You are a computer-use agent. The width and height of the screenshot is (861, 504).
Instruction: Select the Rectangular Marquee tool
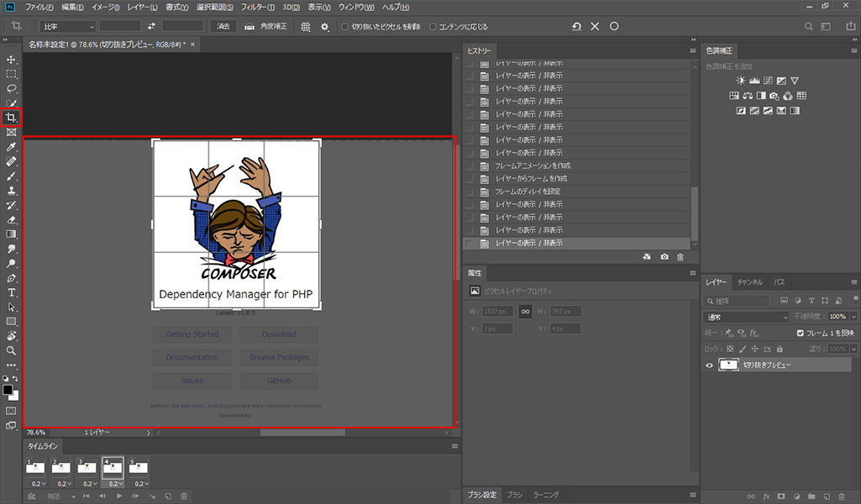(11, 74)
